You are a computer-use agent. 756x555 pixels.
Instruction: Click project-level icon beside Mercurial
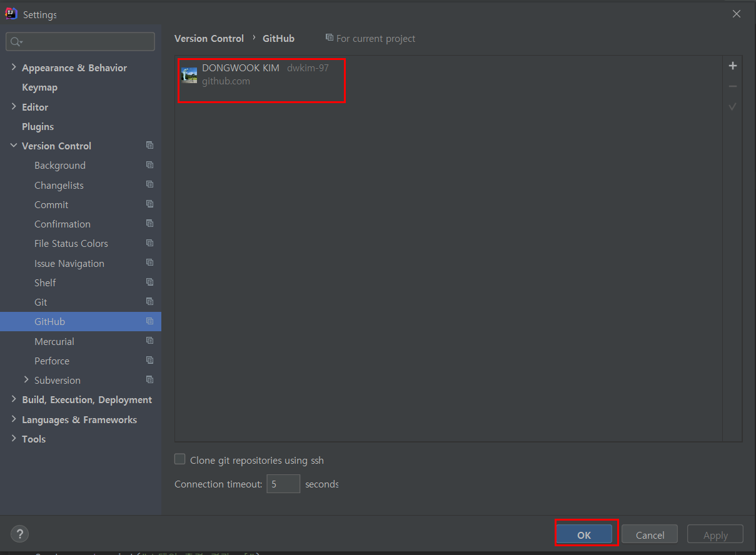click(x=149, y=341)
